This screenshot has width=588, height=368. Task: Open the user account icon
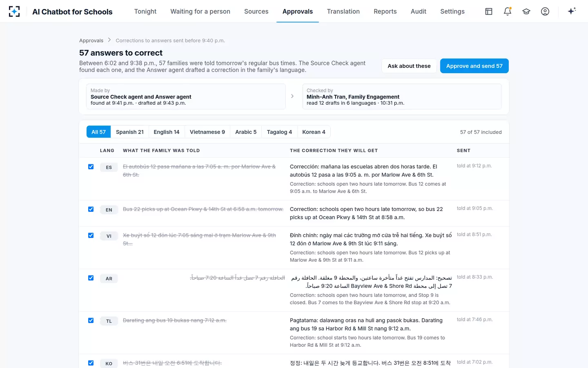click(545, 11)
